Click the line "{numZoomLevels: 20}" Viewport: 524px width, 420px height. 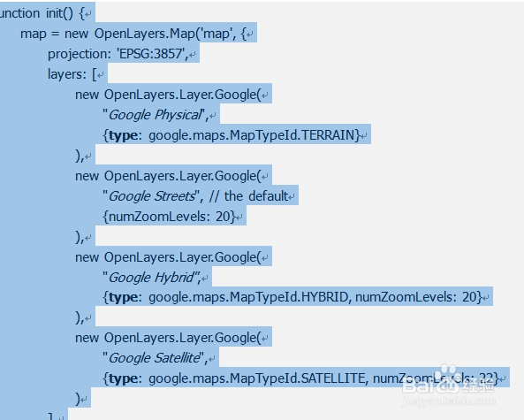coord(169,217)
